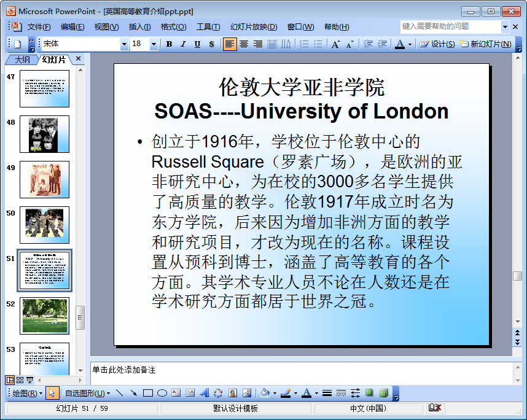Click Increase Indent icon
This screenshot has width=527, height=420.
[382, 44]
